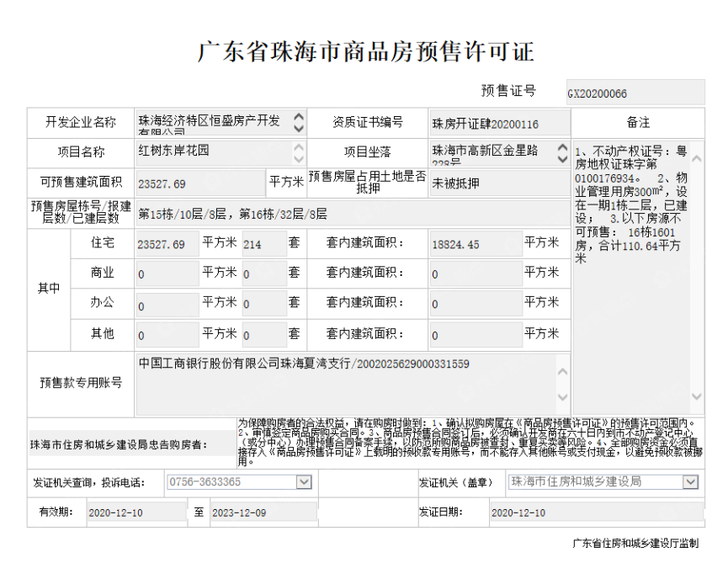
Task: Select the phone number 0756-3633365 combo box
Action: (x=239, y=481)
